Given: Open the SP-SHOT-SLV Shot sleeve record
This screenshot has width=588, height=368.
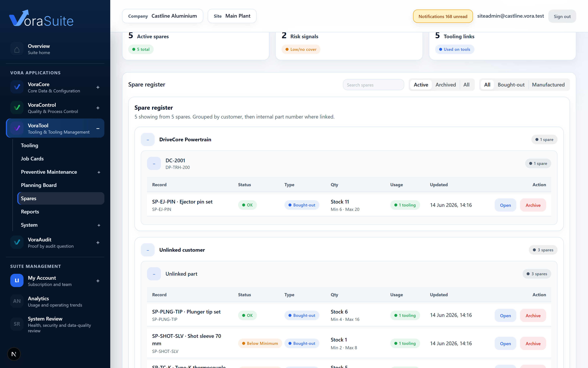Looking at the screenshot, I should point(505,344).
